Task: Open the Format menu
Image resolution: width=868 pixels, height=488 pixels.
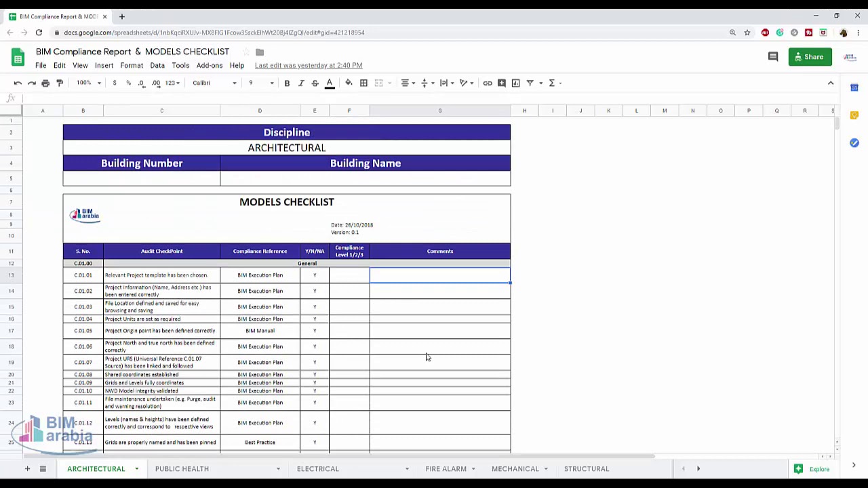Action: pos(132,65)
